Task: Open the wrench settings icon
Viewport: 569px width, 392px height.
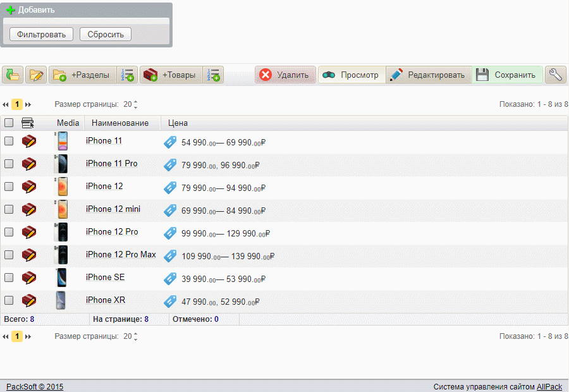Action: (x=556, y=75)
